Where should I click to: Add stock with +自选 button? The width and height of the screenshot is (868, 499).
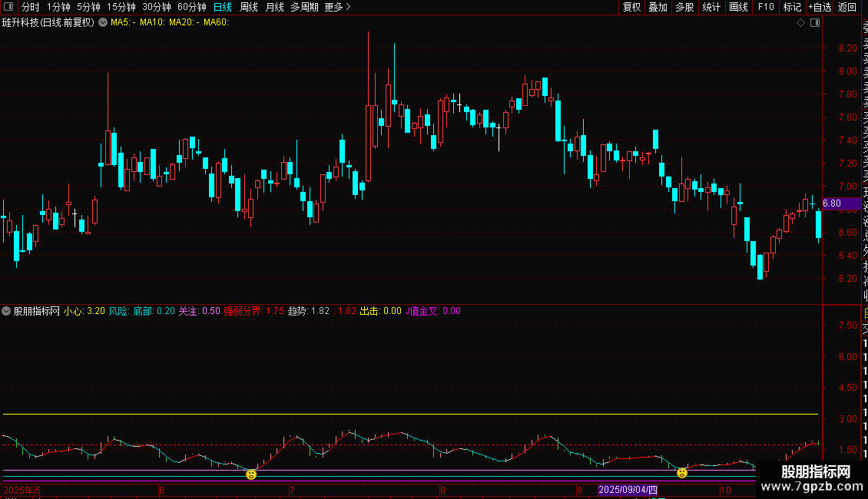[x=820, y=7]
